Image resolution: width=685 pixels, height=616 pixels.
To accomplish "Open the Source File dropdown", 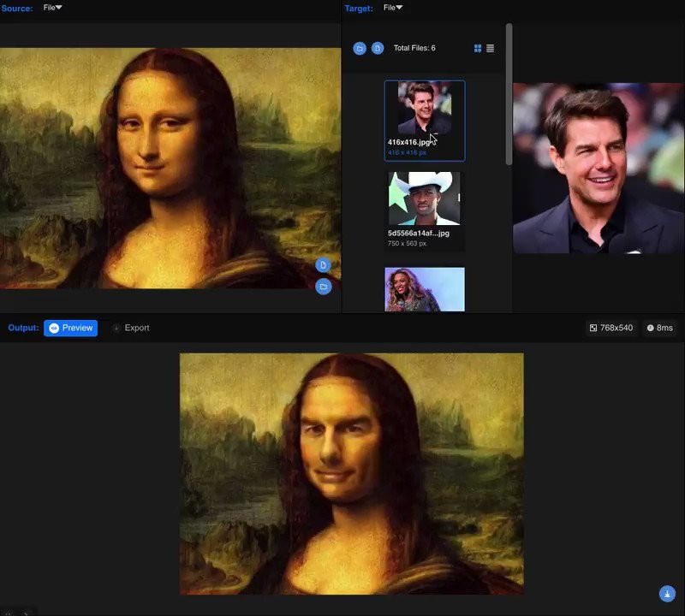I will [52, 8].
